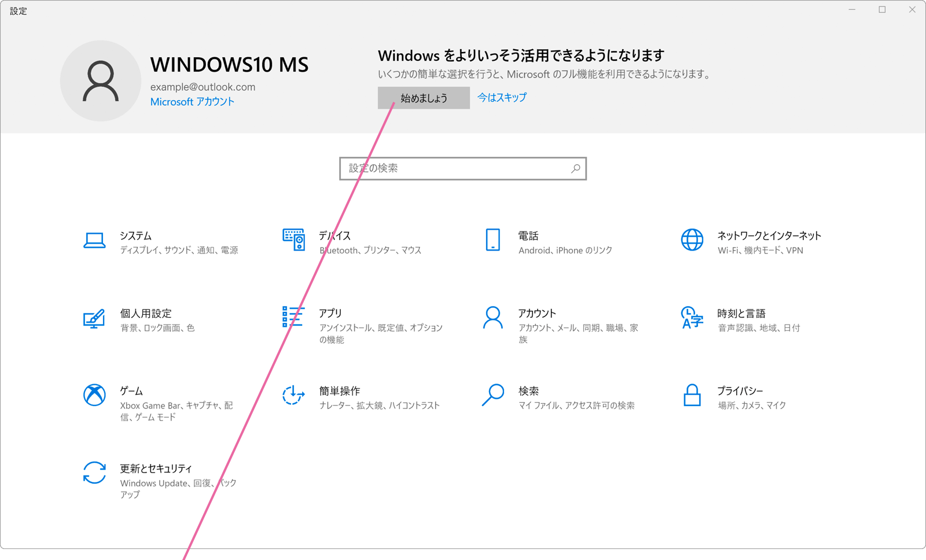Focus the 設定の検索 search field

coord(463,168)
